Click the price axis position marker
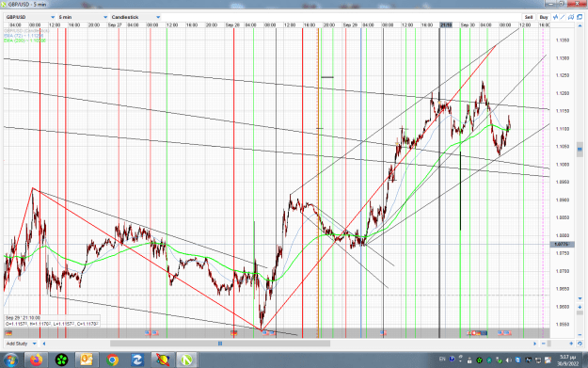The image size is (588, 368). (580, 150)
